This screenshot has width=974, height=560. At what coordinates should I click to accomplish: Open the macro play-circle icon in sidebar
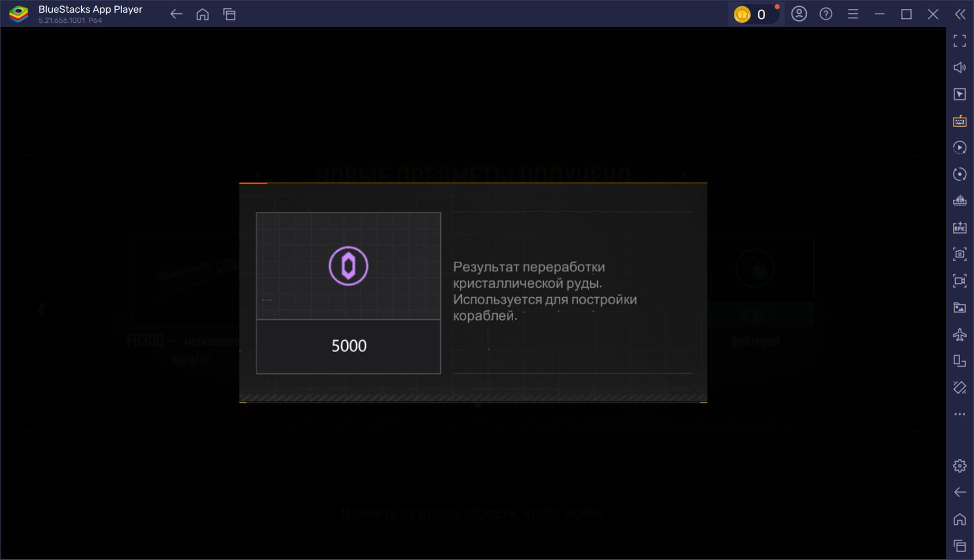click(x=960, y=147)
